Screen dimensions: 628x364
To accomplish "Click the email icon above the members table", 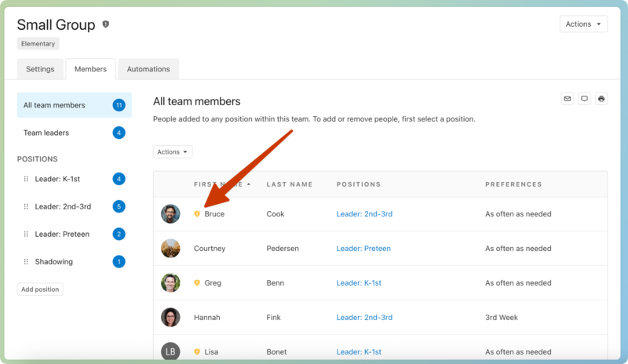I will click(567, 99).
